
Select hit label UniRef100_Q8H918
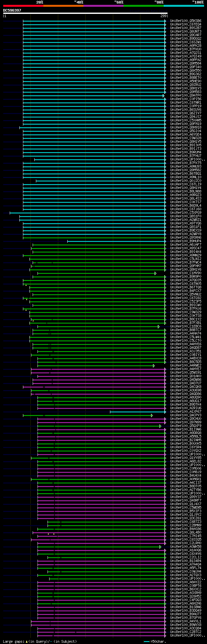[186, 128]
